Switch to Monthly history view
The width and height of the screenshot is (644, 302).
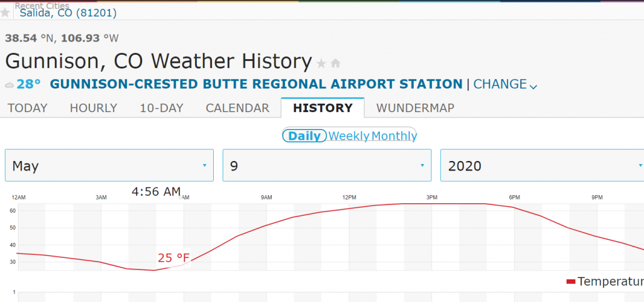(x=394, y=135)
